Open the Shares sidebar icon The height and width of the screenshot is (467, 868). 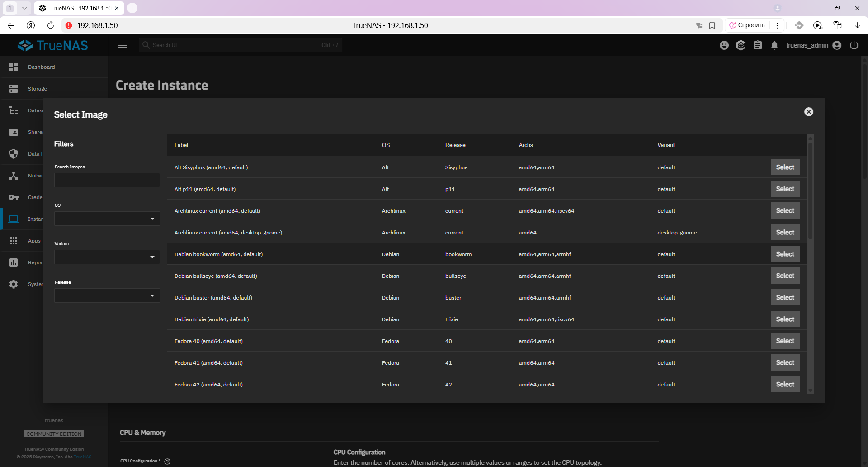coord(14,132)
